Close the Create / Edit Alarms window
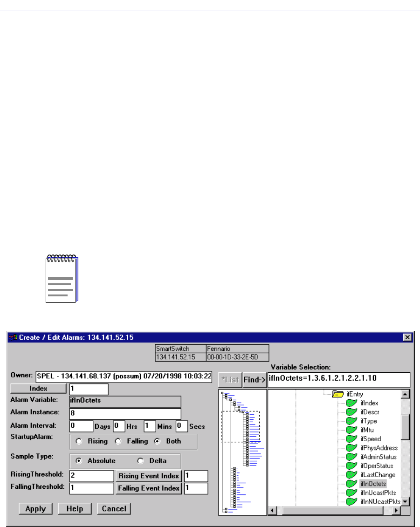The height and width of the screenshot is (527, 420). click(x=407, y=337)
